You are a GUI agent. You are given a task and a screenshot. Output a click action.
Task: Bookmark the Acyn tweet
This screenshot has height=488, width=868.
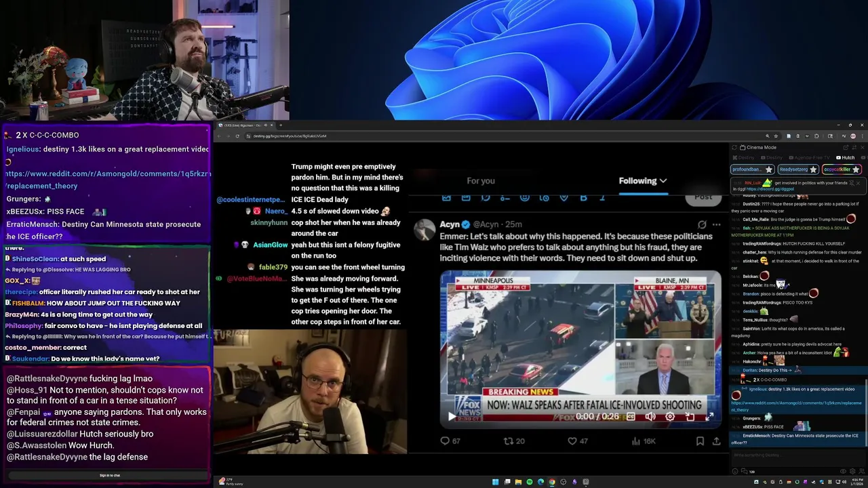tap(700, 441)
